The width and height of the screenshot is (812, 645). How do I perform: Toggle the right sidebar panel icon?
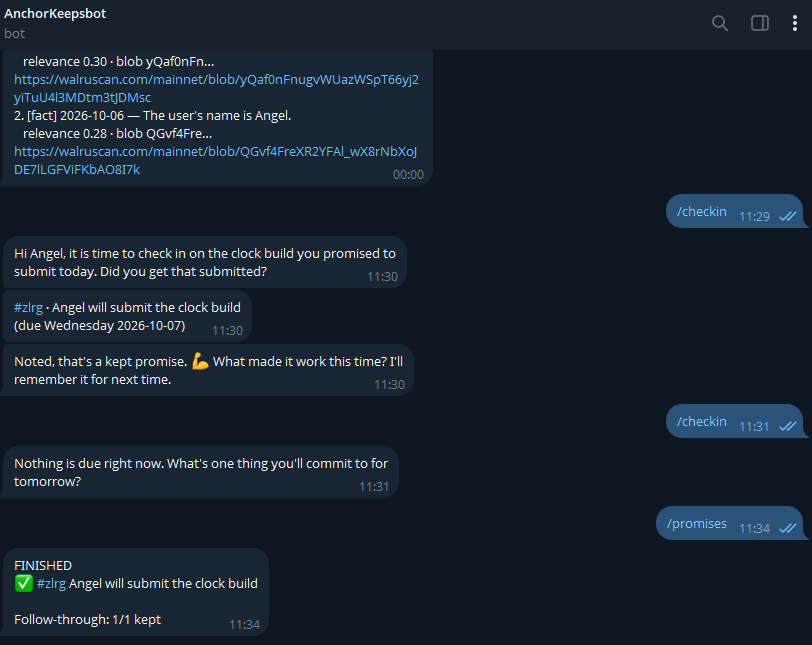point(760,23)
